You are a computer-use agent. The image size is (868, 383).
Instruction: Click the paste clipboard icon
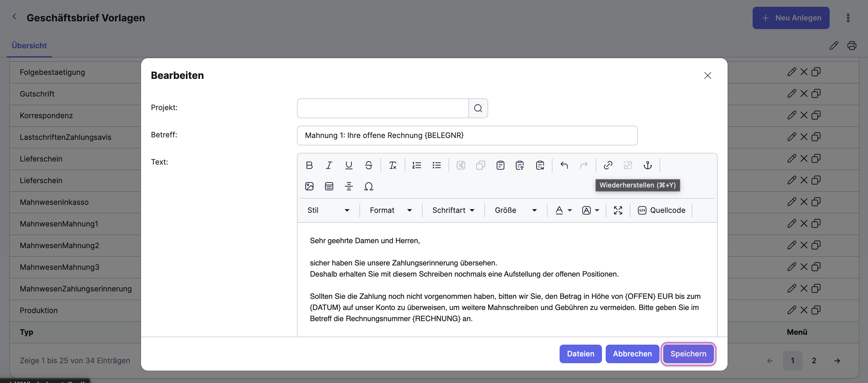pos(501,165)
